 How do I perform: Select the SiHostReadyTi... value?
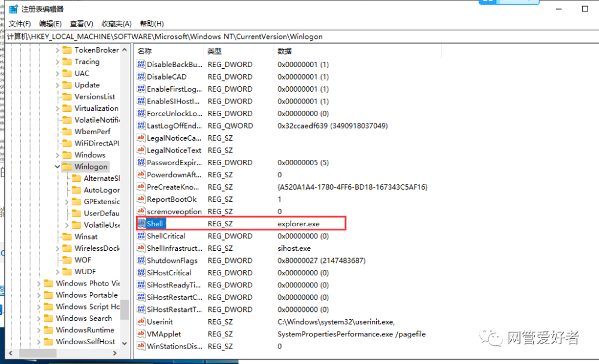point(174,285)
